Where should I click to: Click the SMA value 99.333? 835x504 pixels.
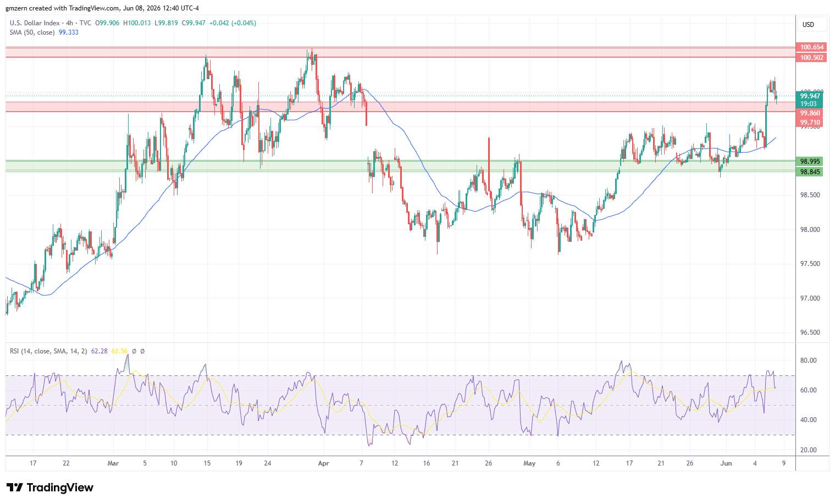point(69,32)
